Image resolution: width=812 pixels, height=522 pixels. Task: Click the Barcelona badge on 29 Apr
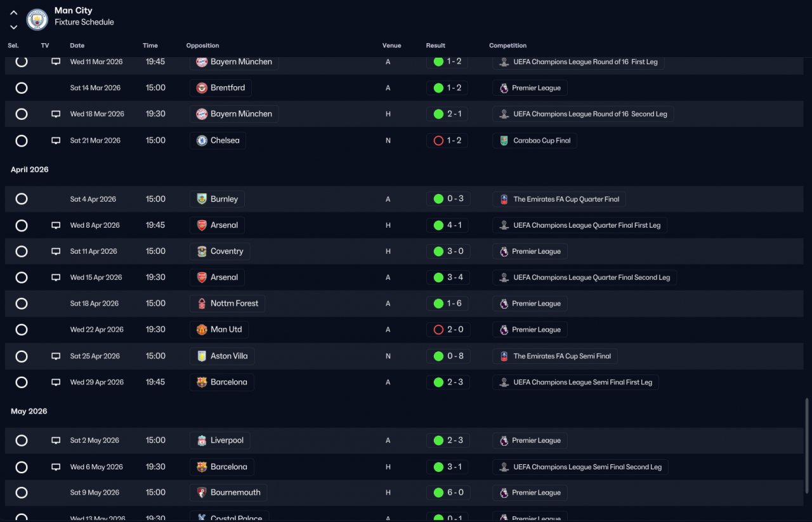point(202,382)
